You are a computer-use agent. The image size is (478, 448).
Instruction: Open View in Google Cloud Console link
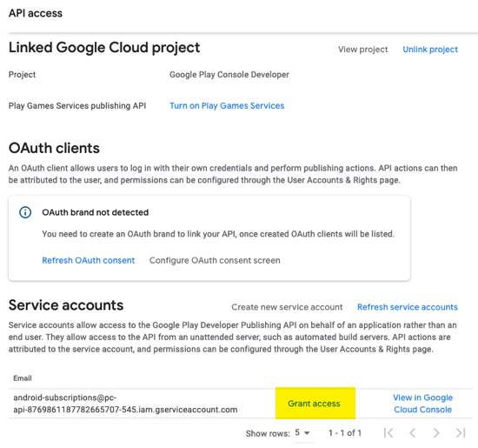423,404
